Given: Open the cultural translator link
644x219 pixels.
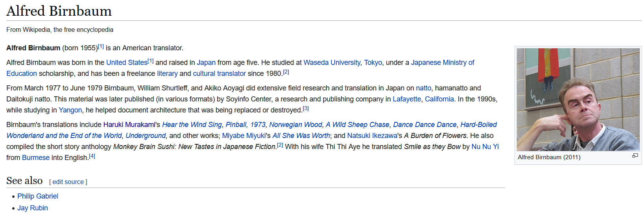Looking at the screenshot, I should [219, 74].
